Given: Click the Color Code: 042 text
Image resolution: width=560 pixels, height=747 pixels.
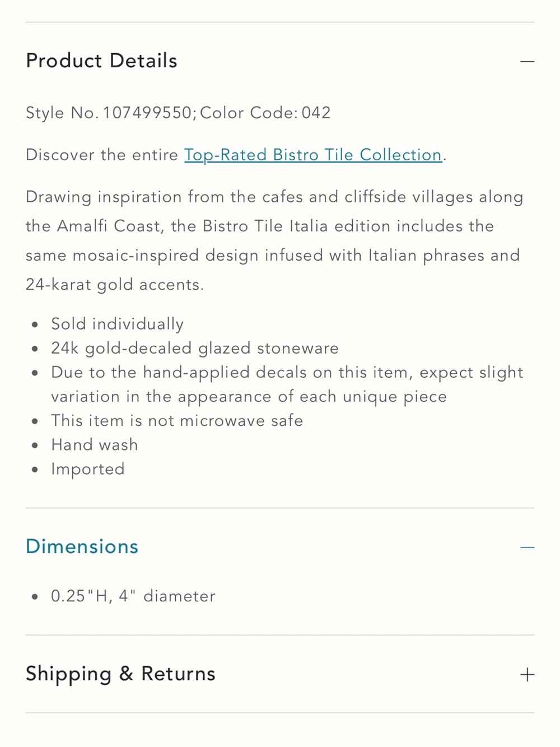Looking at the screenshot, I should [265, 113].
